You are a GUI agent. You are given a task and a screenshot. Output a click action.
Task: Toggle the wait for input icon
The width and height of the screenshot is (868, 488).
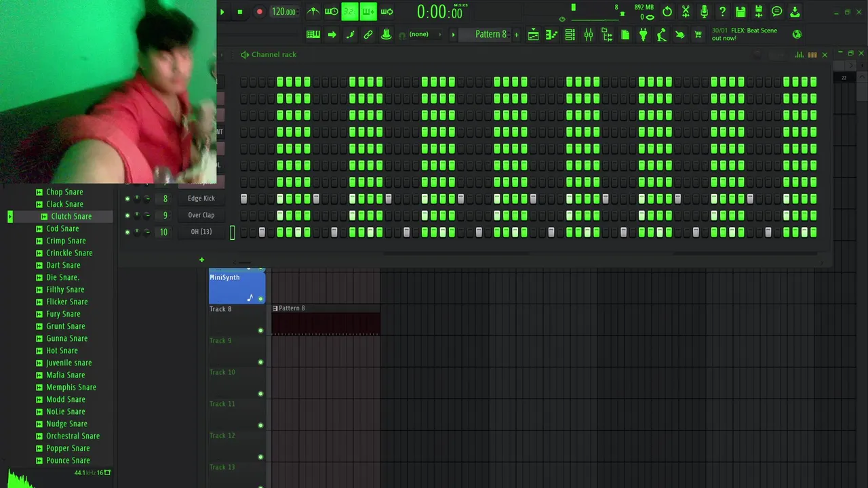(331, 12)
